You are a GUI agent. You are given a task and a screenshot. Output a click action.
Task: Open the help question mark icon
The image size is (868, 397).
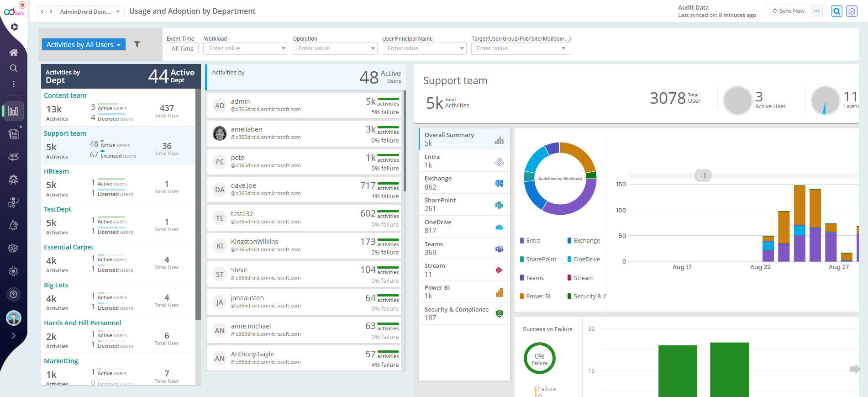tap(14, 294)
